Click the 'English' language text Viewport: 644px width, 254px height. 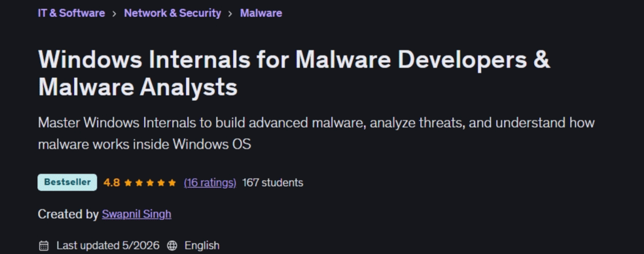pyautogui.click(x=202, y=245)
